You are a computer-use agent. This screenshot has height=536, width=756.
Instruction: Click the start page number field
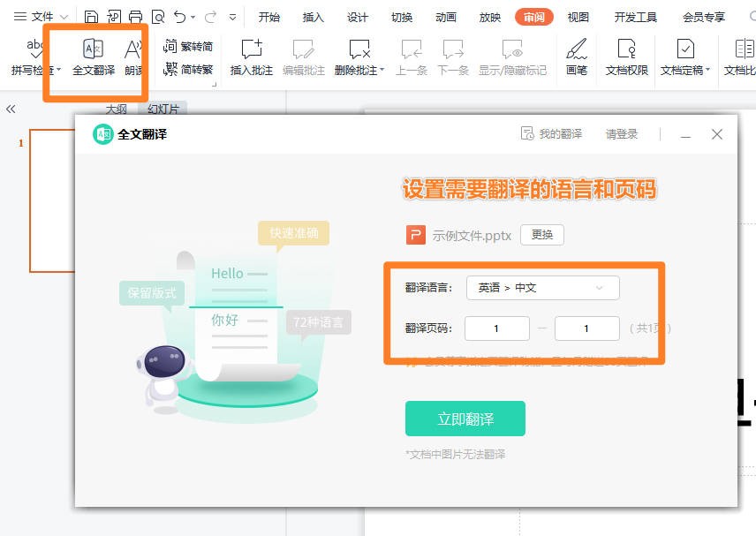click(x=497, y=328)
